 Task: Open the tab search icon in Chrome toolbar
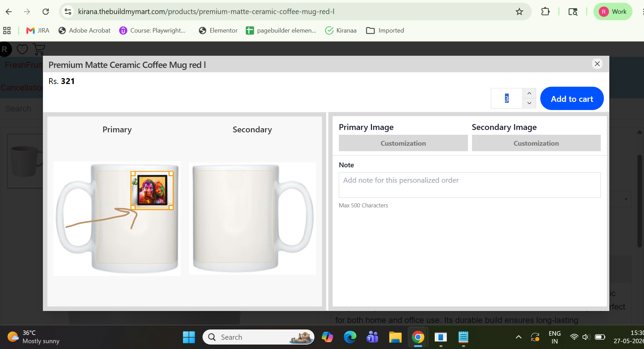coord(573,12)
